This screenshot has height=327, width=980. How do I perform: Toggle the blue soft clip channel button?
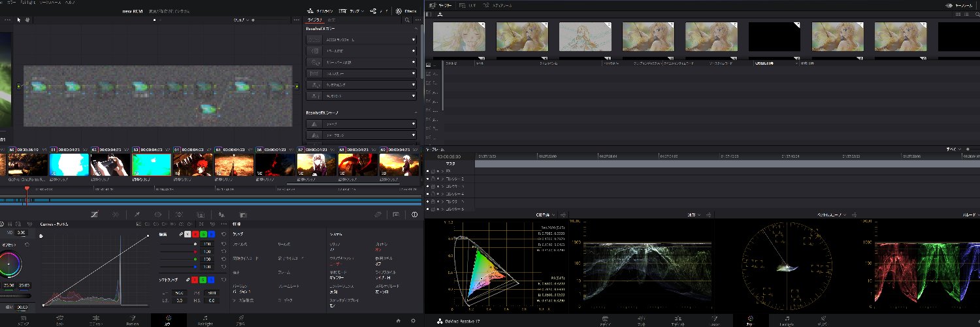pyautogui.click(x=211, y=279)
